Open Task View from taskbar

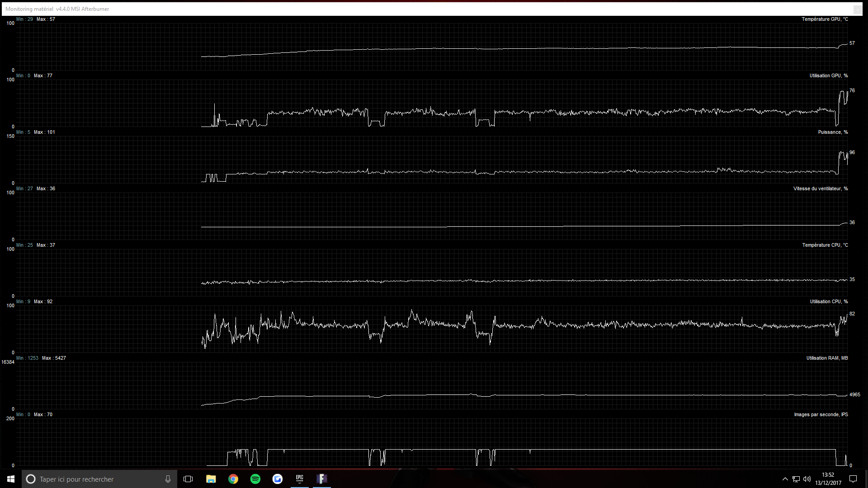188,479
